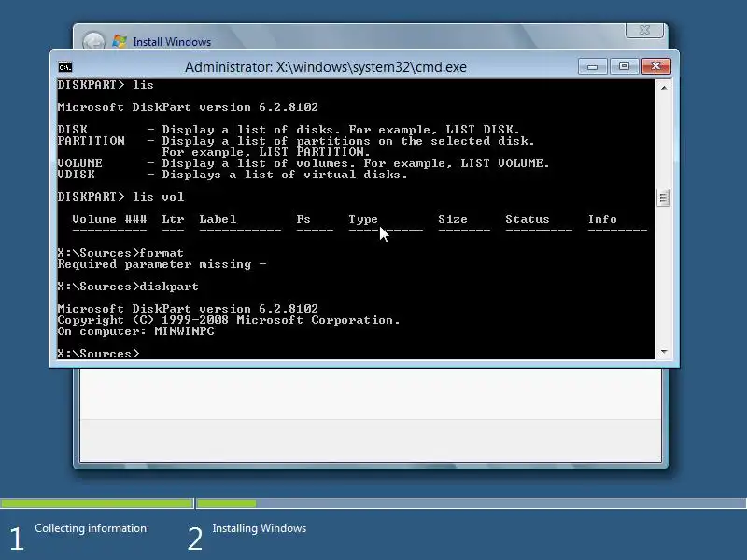Click the 'X:\Sources>format' line

point(120,253)
